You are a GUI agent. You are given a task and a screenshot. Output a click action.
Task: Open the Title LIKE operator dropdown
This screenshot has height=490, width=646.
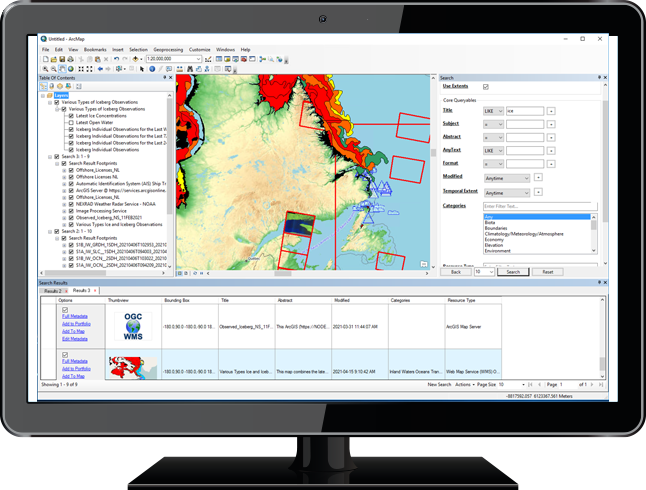(x=493, y=111)
